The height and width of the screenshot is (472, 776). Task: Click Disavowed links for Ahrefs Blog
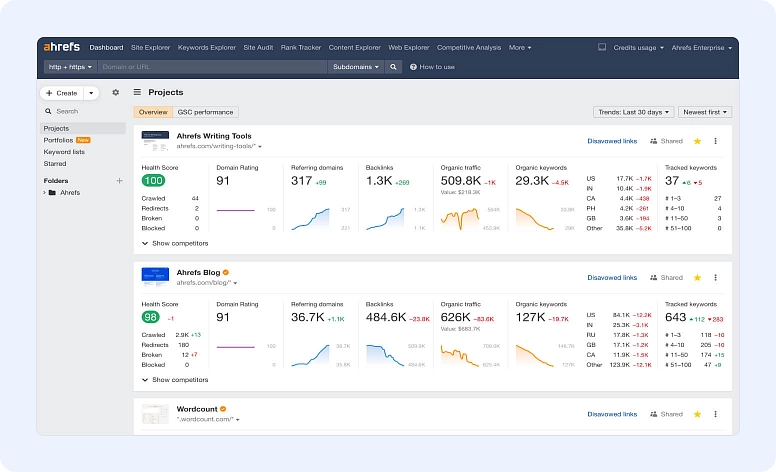pos(612,278)
